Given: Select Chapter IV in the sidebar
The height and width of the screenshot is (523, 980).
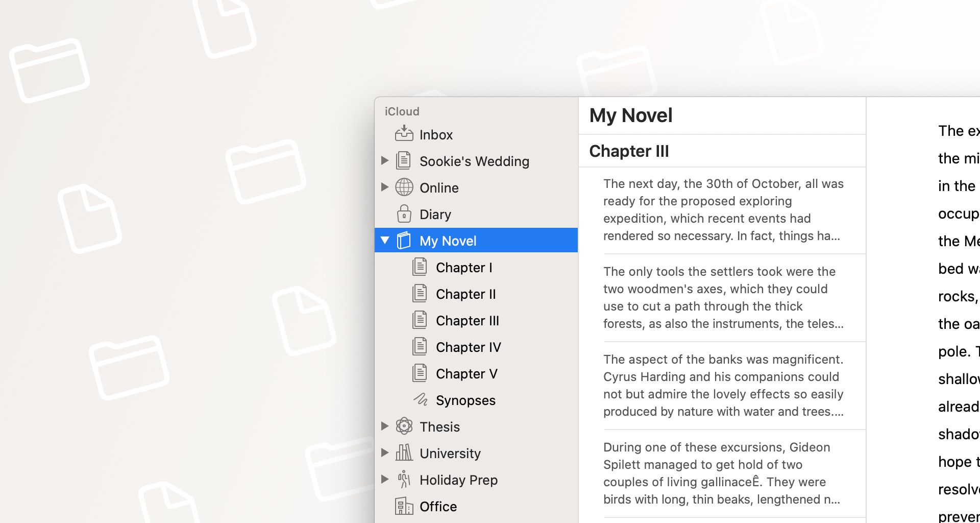Looking at the screenshot, I should 469,347.
